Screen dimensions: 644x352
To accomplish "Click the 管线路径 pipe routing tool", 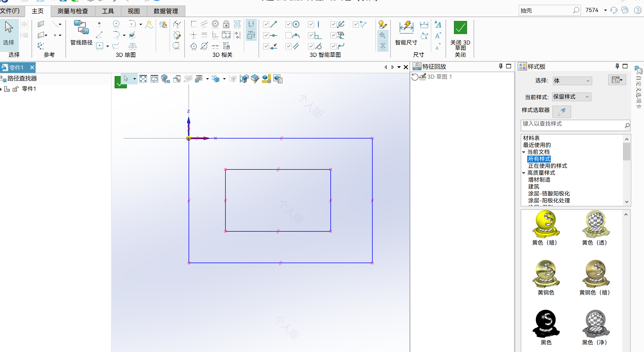I will click(81, 32).
